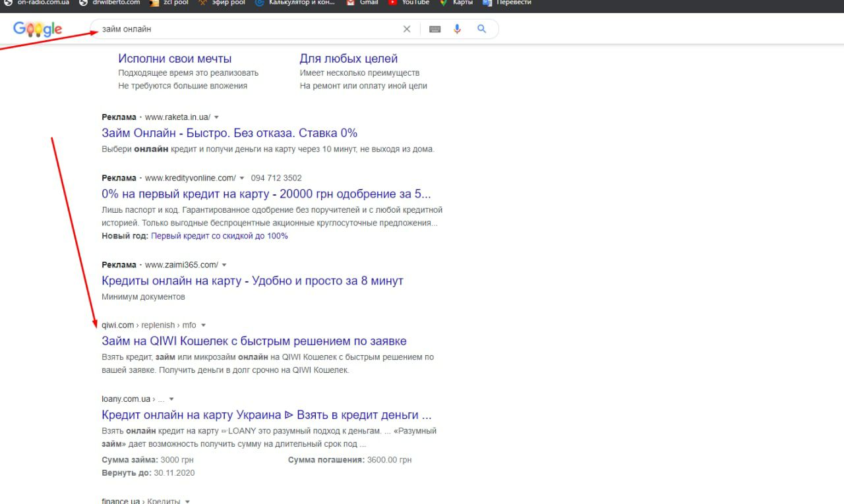The height and width of the screenshot is (504, 844).
Task: Expand dropdown arrow next to www.kredityvonline.com
Action: [x=242, y=179]
